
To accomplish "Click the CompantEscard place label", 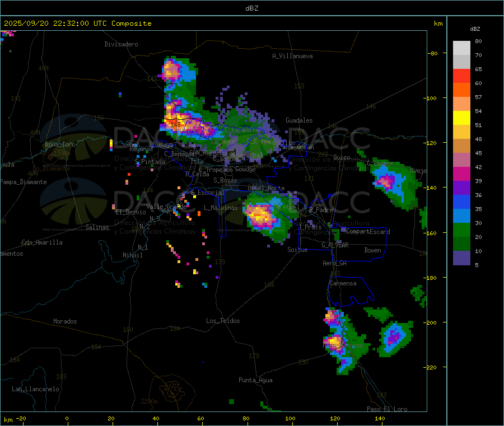I will (368, 232).
